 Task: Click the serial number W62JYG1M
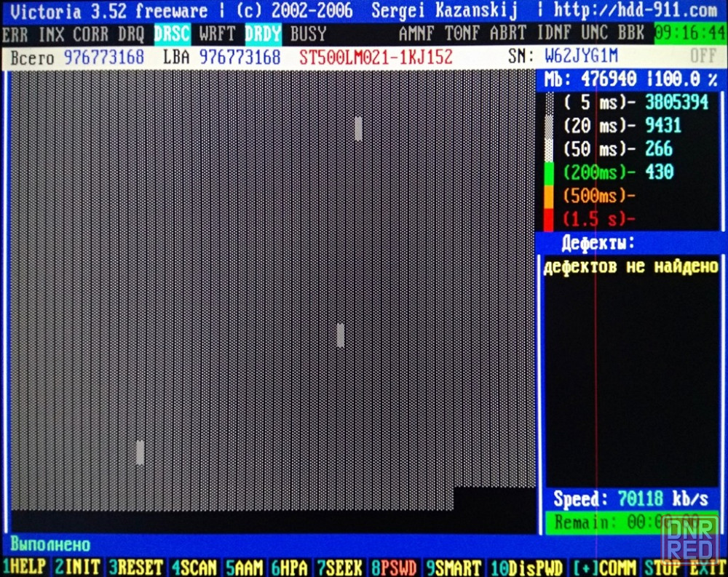click(581, 57)
